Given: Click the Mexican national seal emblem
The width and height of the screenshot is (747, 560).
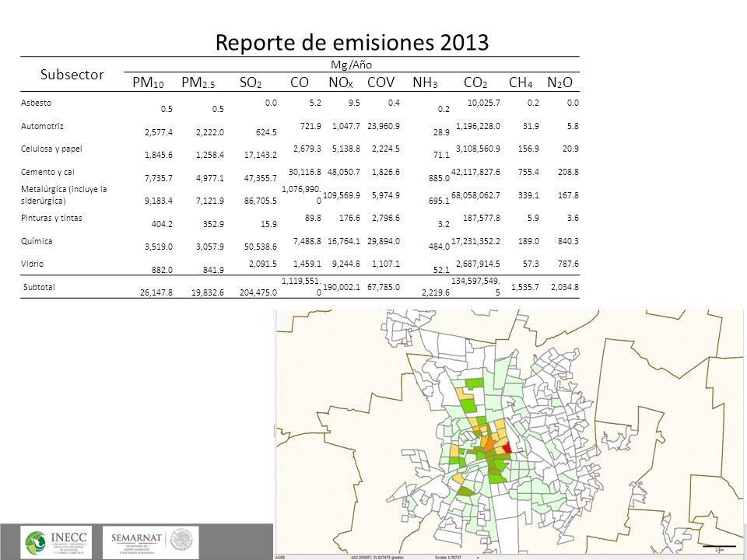Looking at the screenshot, I should (181, 540).
